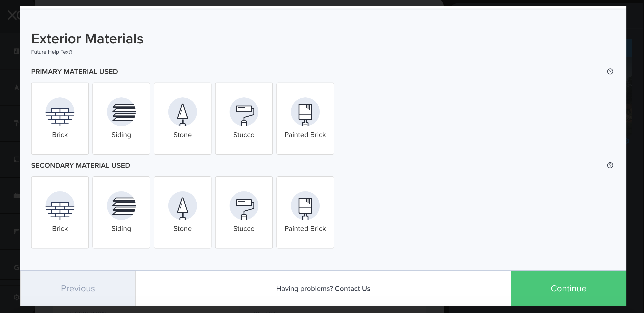The image size is (644, 313).
Task: Click the Continue button
Action: click(x=568, y=288)
